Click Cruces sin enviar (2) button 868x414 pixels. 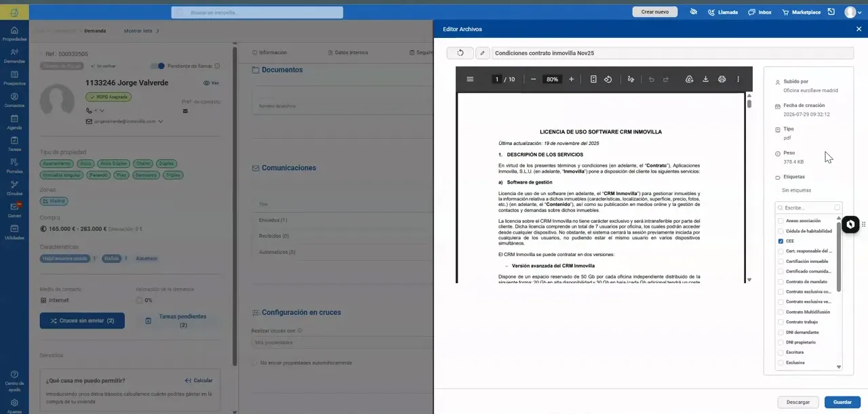82,320
